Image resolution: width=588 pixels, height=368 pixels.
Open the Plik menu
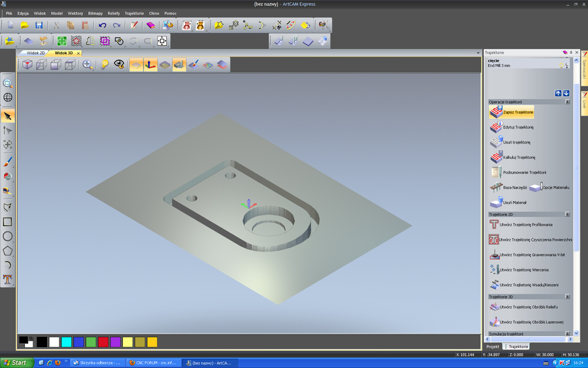(9, 13)
